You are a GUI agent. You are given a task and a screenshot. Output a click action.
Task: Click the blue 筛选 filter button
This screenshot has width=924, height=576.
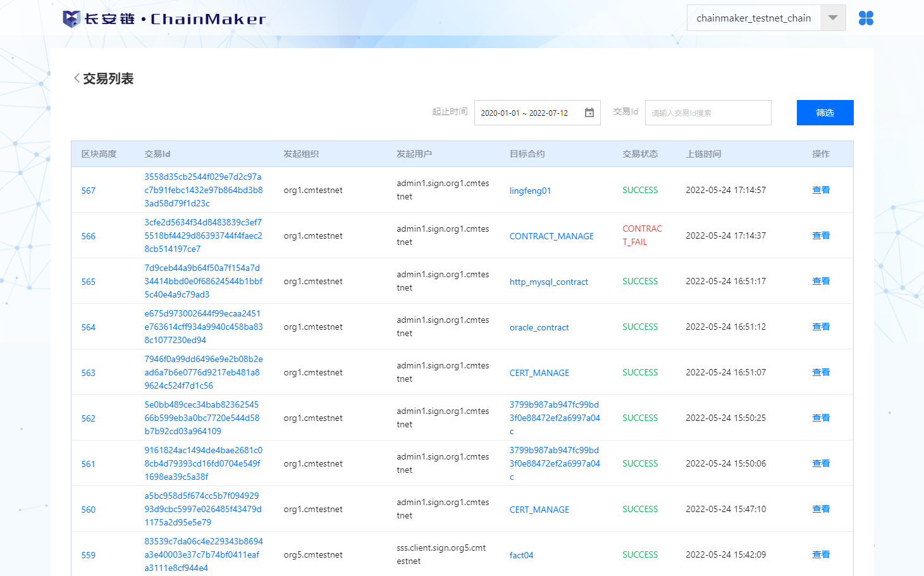(825, 113)
